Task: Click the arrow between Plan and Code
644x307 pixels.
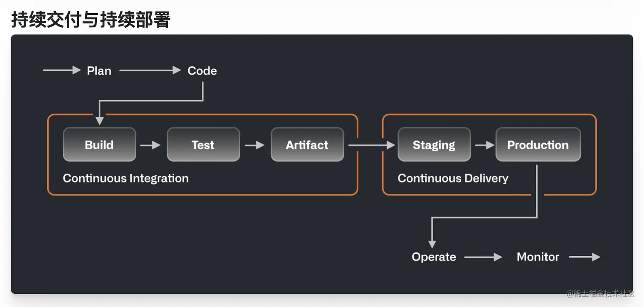Action: (x=150, y=70)
